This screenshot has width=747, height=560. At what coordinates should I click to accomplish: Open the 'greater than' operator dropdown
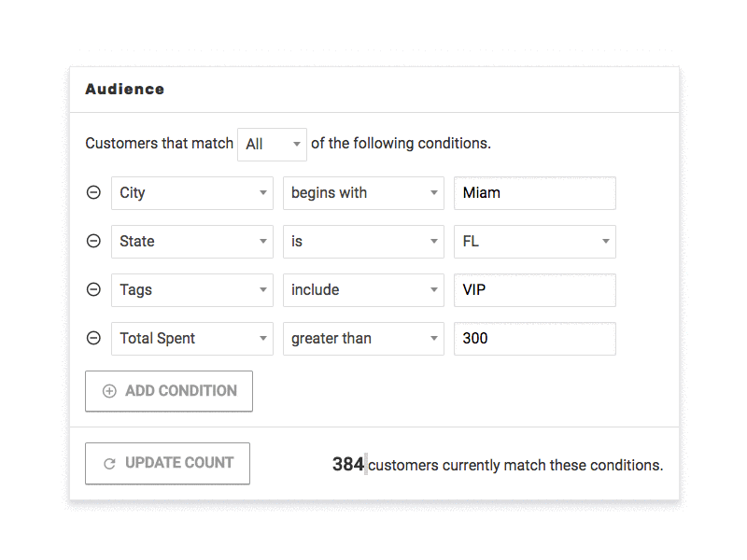click(363, 339)
